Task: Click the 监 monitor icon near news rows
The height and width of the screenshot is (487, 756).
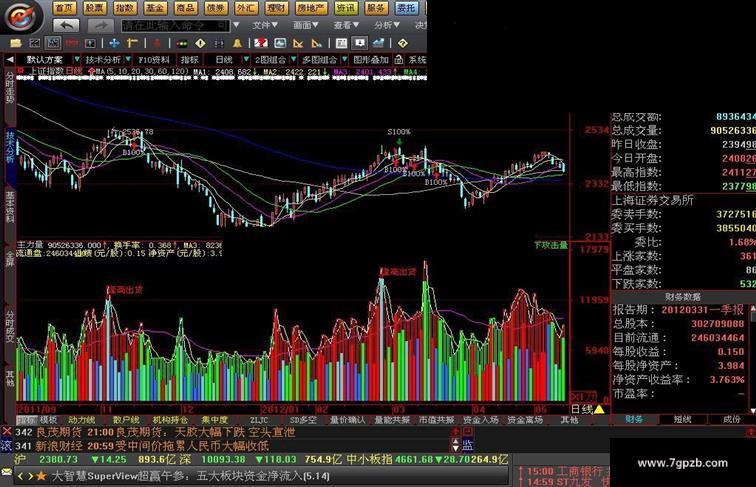Action: point(468,445)
